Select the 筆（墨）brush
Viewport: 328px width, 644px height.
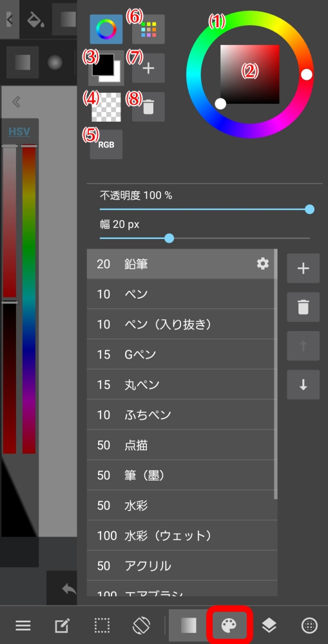coord(182,475)
